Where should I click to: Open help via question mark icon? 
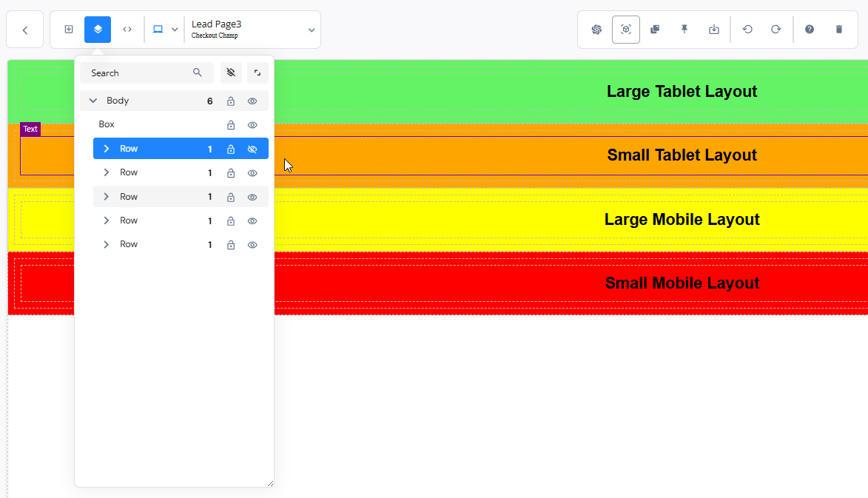(810, 30)
